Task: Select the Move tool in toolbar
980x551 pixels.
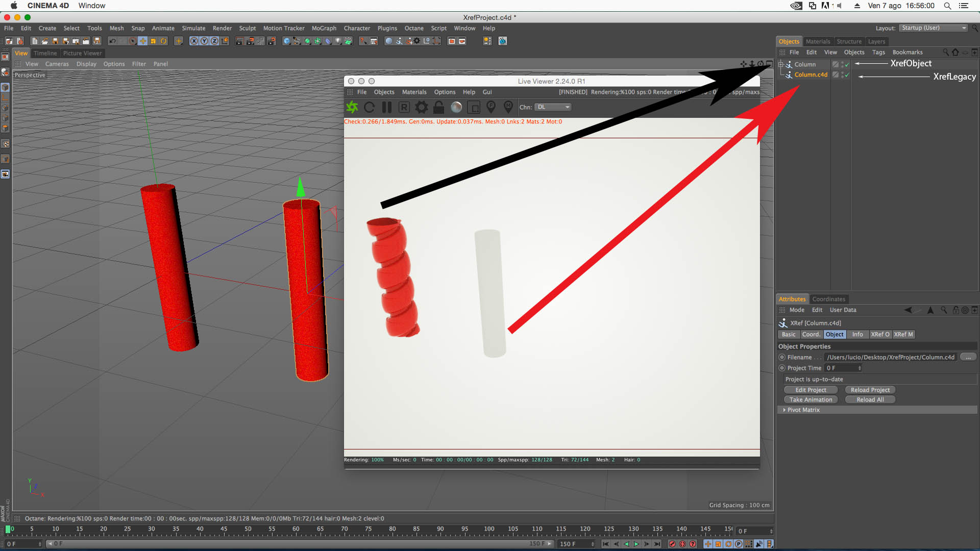Action: pyautogui.click(x=143, y=41)
